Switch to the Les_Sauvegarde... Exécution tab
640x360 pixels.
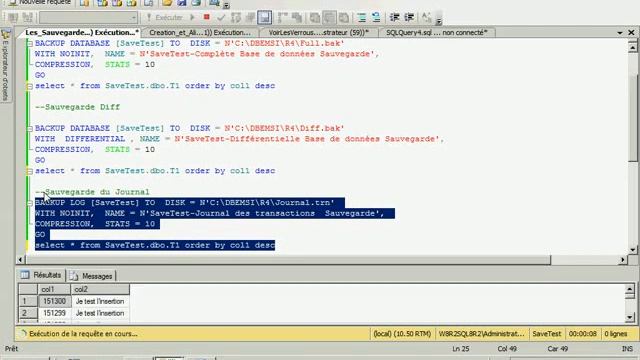82,32
